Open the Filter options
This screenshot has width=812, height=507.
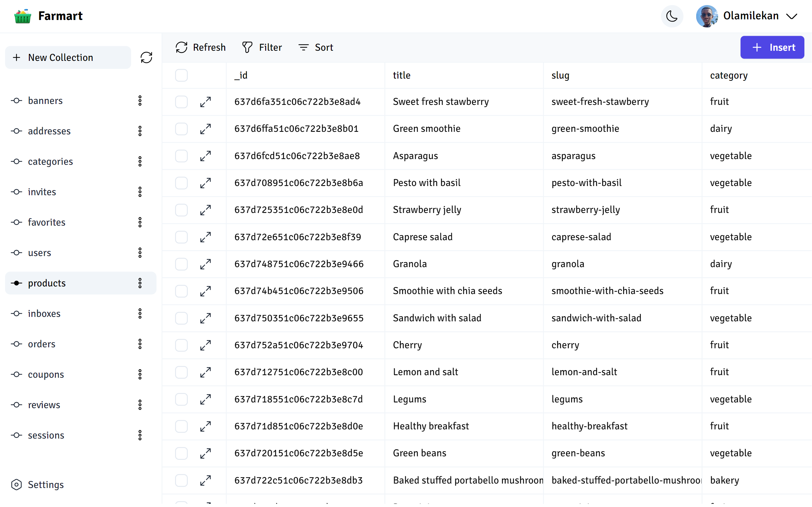262,47
